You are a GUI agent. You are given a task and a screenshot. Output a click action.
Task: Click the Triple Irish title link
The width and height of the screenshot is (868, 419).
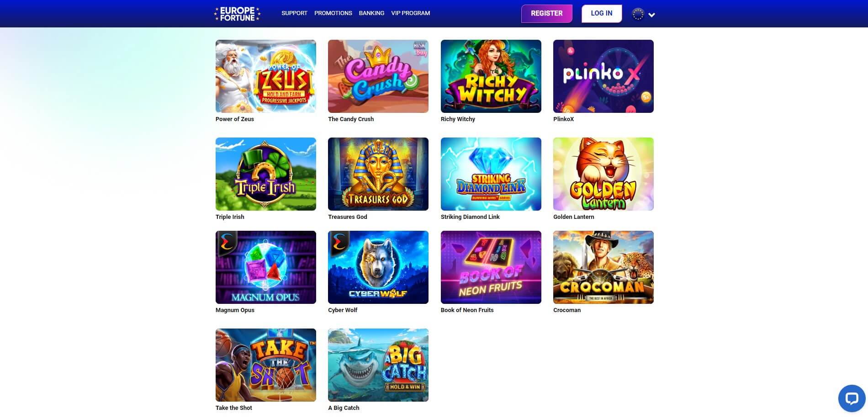point(230,217)
